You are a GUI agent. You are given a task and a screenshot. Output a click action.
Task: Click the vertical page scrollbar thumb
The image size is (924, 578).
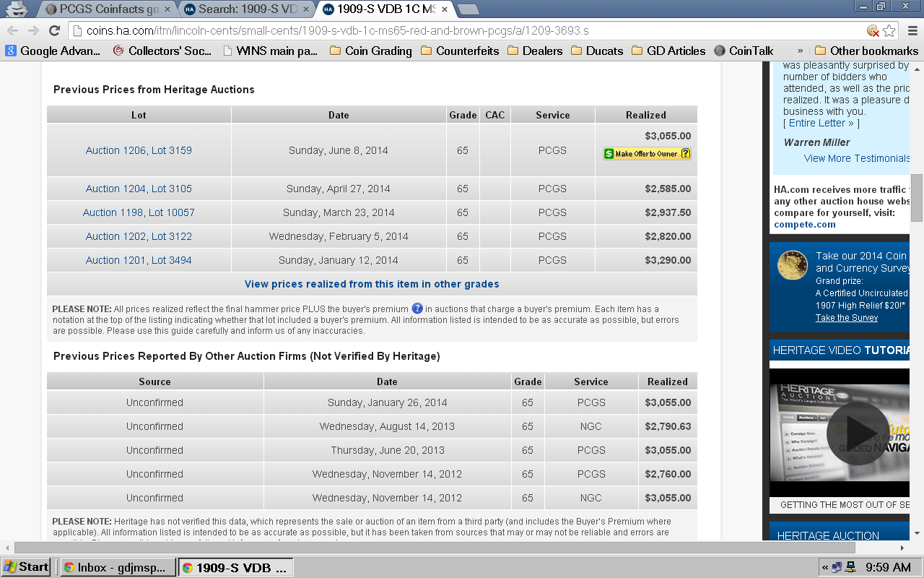tap(917, 198)
